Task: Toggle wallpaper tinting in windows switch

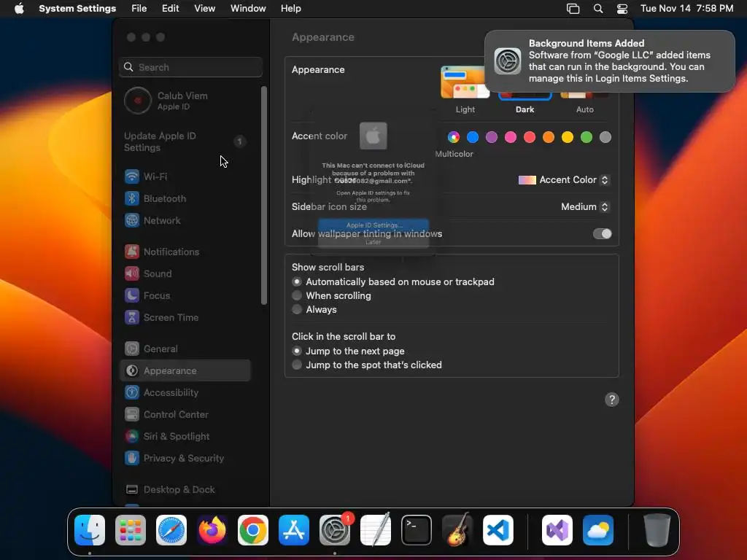Action: (x=602, y=234)
